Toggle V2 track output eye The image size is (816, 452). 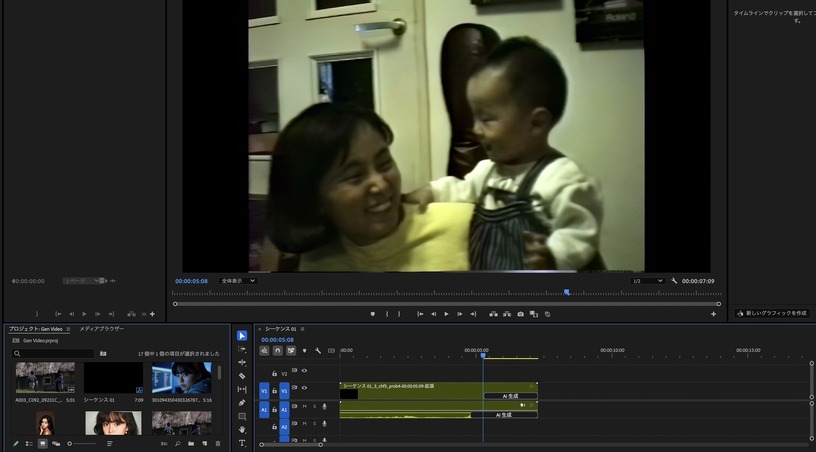click(304, 371)
